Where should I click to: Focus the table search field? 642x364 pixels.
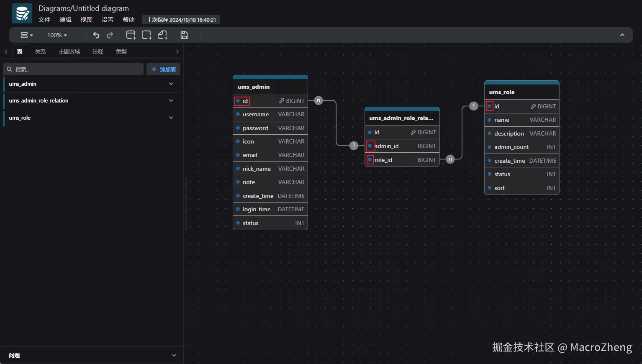click(74, 69)
